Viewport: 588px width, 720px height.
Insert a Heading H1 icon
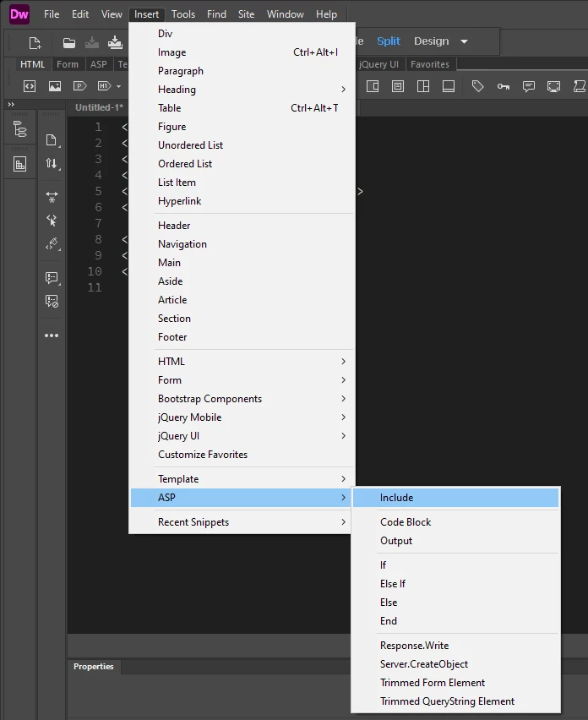tap(104, 86)
